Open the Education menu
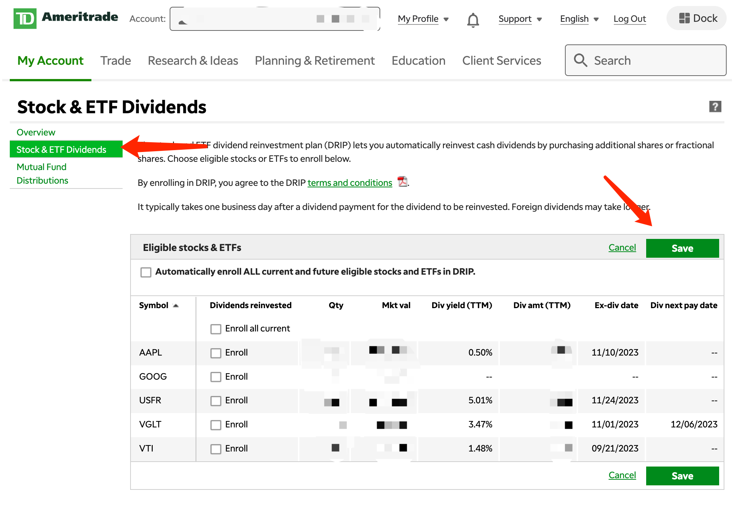The height and width of the screenshot is (532, 756). tap(419, 61)
